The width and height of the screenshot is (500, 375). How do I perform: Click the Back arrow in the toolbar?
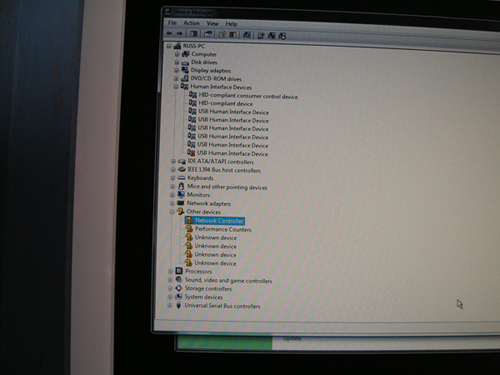click(x=169, y=33)
